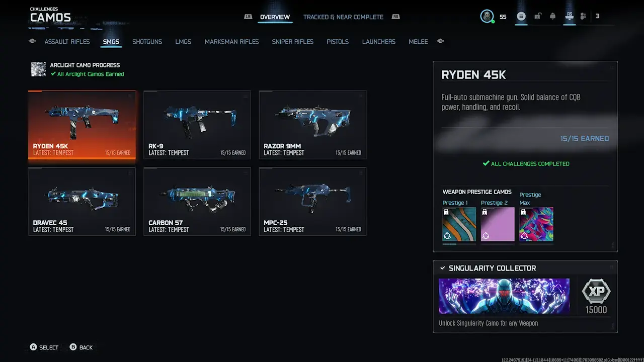
Task: Click the right category scroll arrow after Melee
Action: (441, 41)
